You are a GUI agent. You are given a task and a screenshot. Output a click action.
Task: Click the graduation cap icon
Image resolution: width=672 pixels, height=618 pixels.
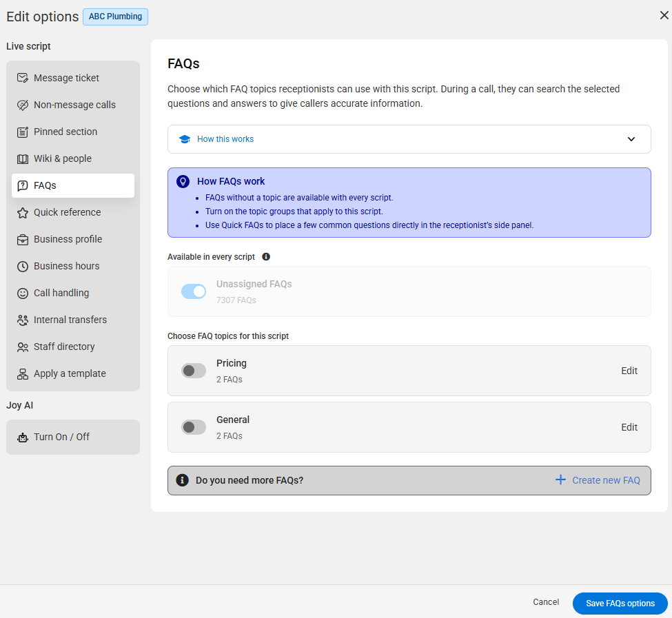(x=185, y=139)
